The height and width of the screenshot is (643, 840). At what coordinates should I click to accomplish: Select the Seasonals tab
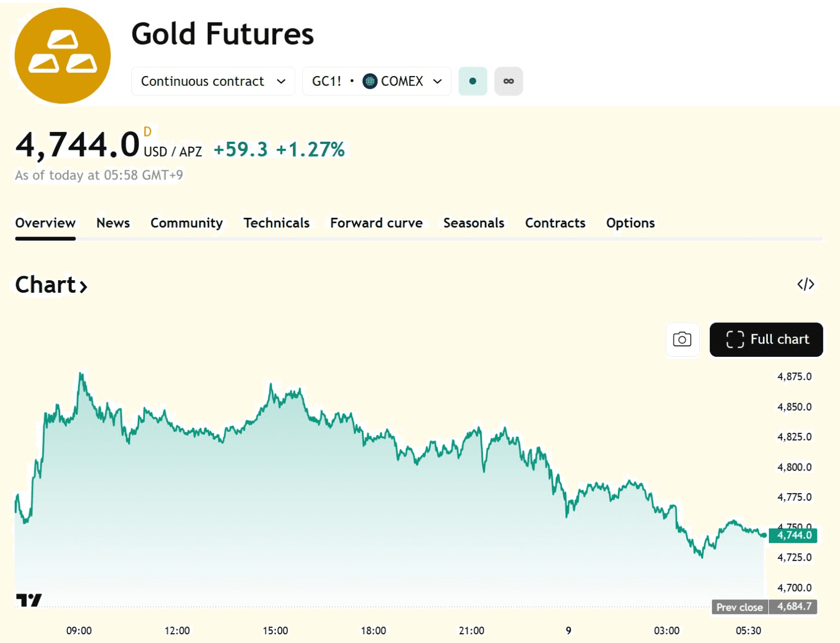tap(474, 223)
